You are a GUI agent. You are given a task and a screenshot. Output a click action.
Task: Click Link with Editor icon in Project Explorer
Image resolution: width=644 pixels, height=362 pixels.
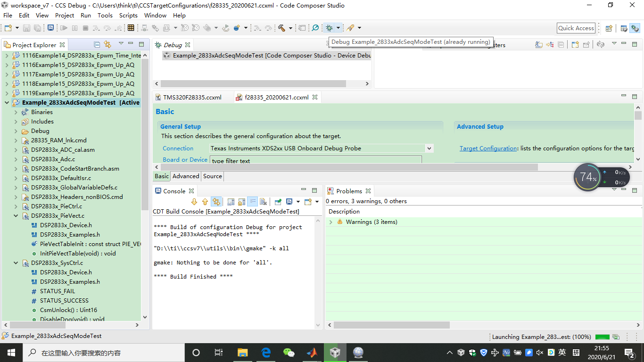click(107, 44)
